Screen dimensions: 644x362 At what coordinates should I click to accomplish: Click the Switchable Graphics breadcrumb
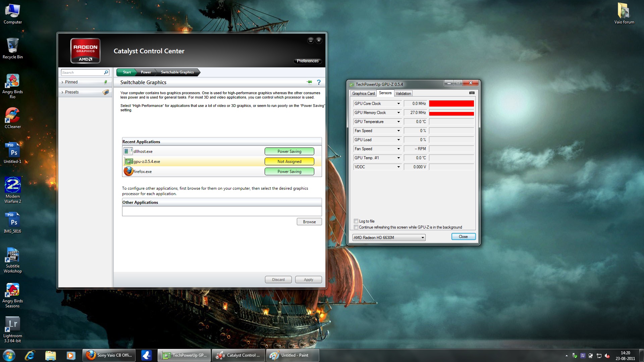click(177, 72)
